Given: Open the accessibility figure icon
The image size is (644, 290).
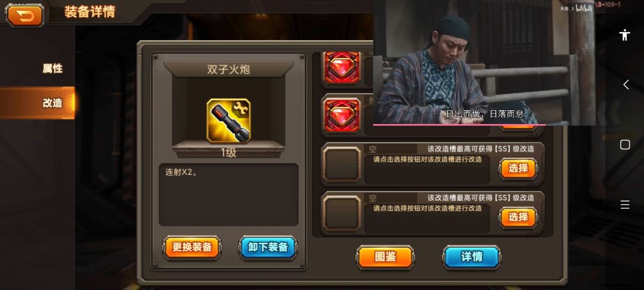Looking at the screenshot, I should click(x=625, y=35).
